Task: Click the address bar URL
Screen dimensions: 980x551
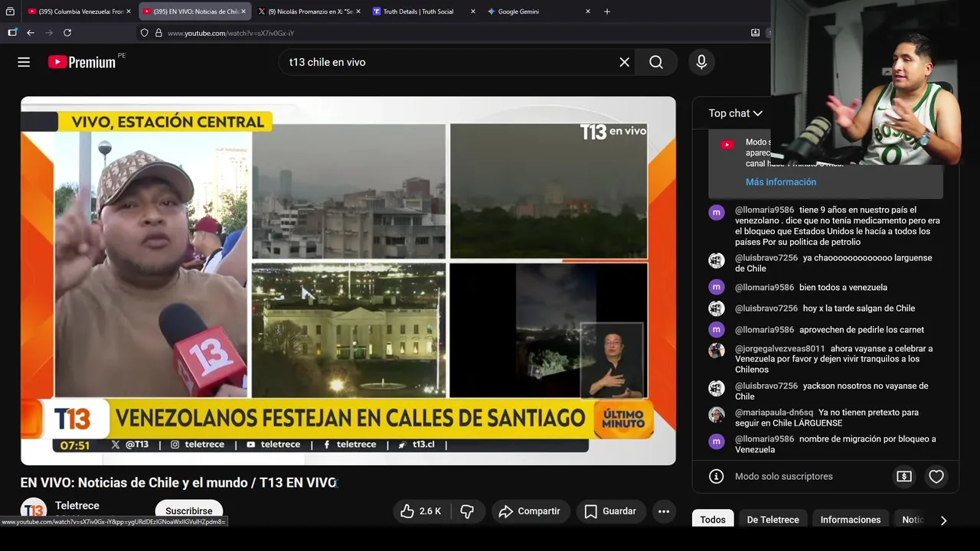Action: [x=230, y=33]
